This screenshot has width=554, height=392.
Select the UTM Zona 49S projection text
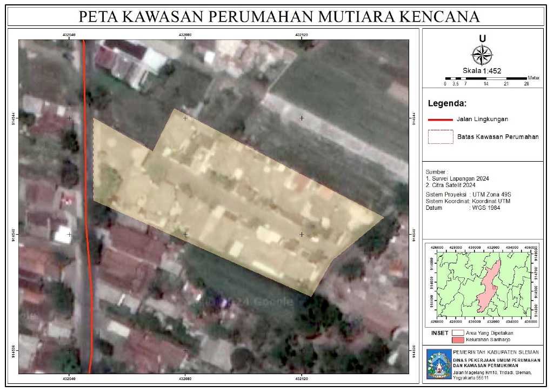pos(491,195)
